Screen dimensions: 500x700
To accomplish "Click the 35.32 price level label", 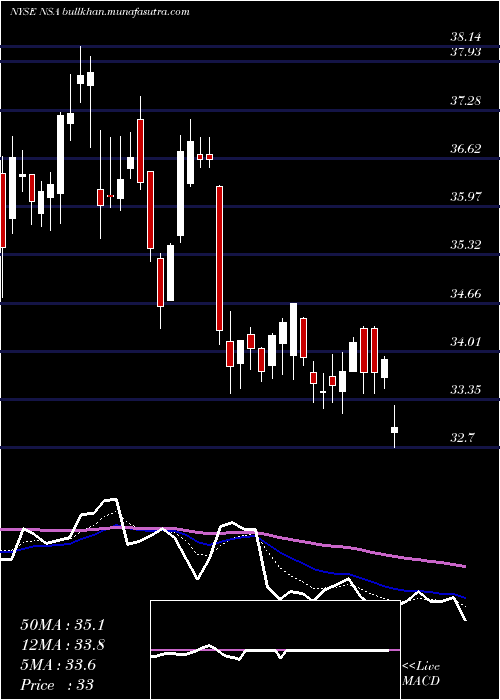I will (x=466, y=245).
